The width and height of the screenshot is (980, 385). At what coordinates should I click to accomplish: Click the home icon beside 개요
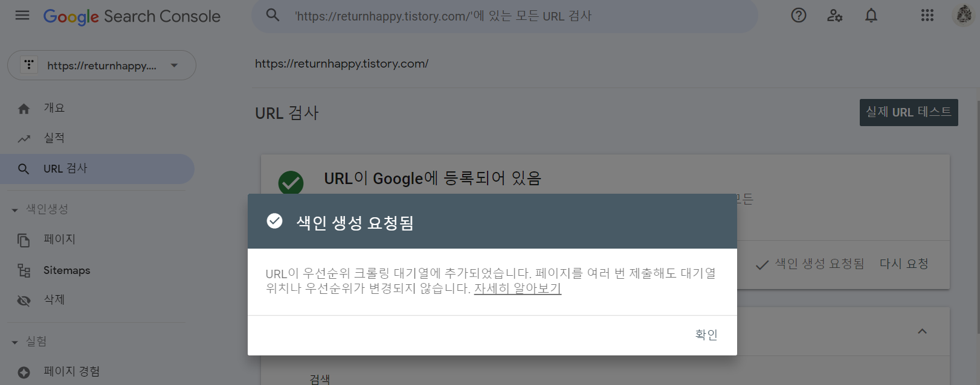(24, 109)
